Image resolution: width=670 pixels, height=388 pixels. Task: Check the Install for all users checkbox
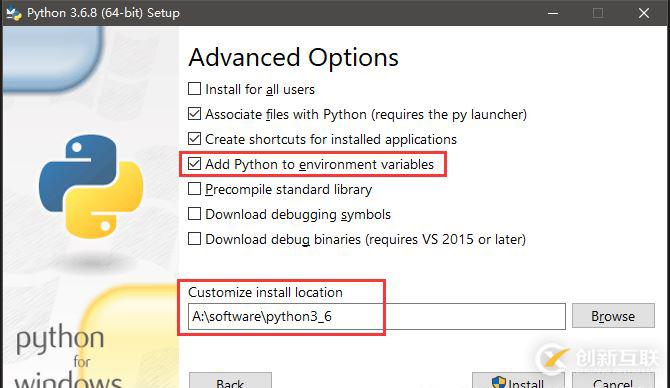pyautogui.click(x=194, y=89)
